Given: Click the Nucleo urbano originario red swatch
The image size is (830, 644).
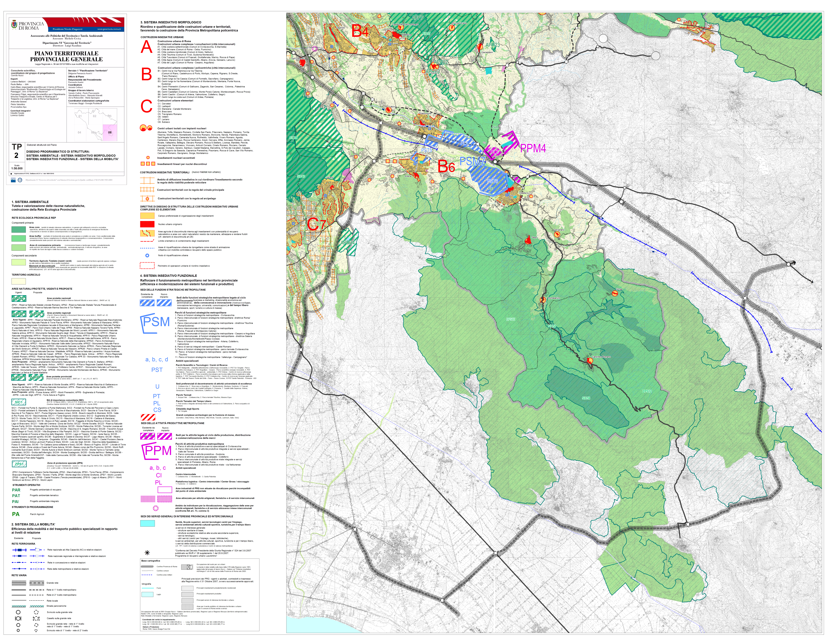Looking at the screenshot, I should (147, 224).
